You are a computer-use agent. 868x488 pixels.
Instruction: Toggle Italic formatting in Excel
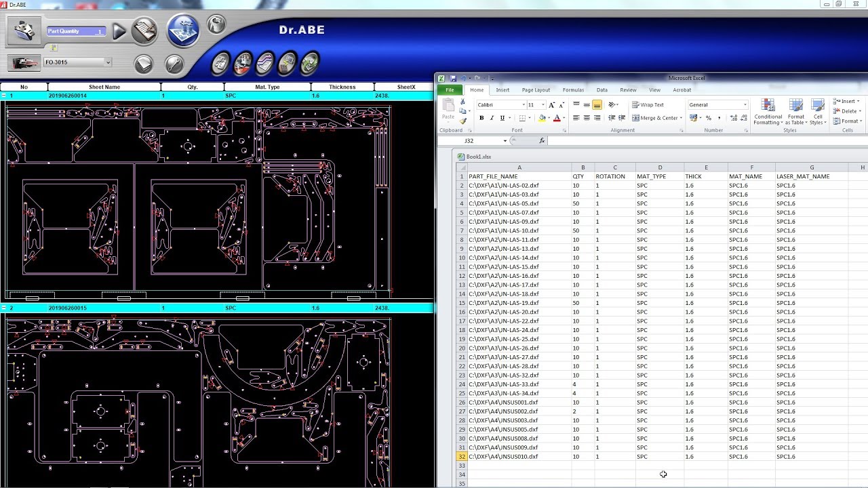492,118
